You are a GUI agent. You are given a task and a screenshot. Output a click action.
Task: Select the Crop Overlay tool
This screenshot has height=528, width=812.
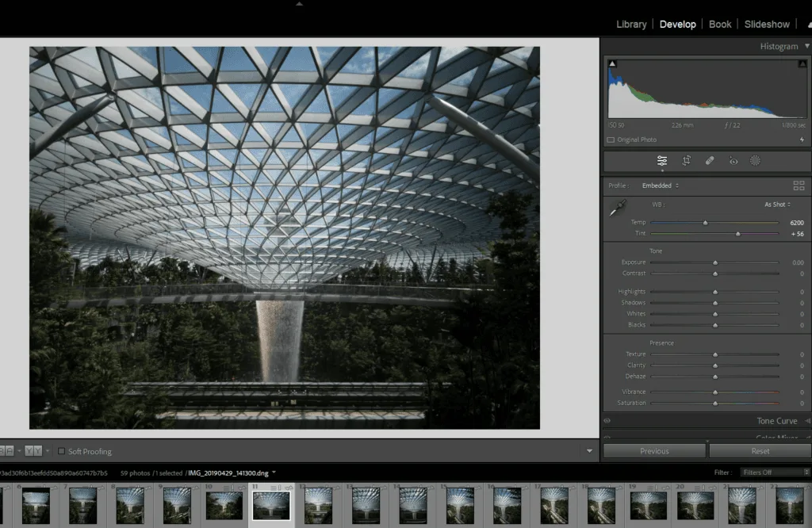coord(686,161)
